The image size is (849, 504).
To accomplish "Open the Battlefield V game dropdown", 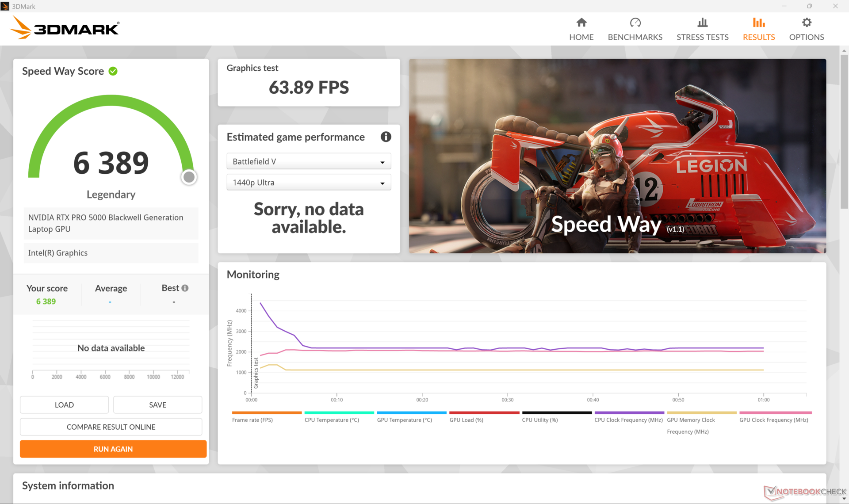I will tap(309, 162).
